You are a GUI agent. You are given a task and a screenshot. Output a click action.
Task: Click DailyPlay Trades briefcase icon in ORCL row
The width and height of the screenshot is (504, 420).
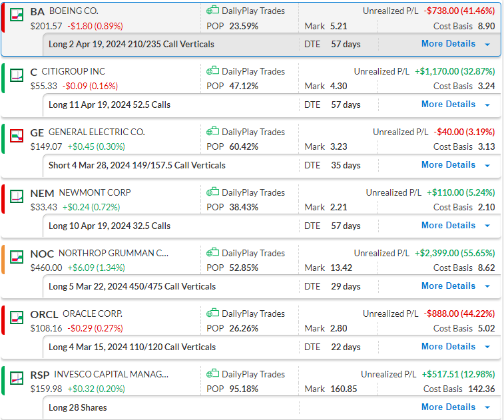212,313
